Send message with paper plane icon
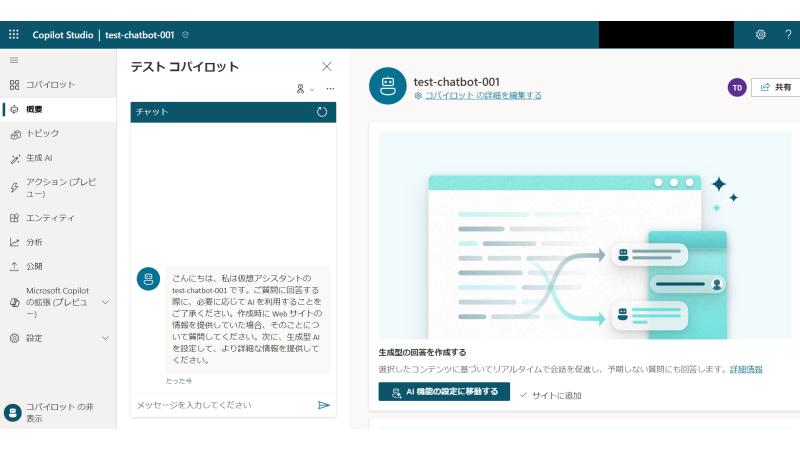Screen dimensions: 800x450 323,405
